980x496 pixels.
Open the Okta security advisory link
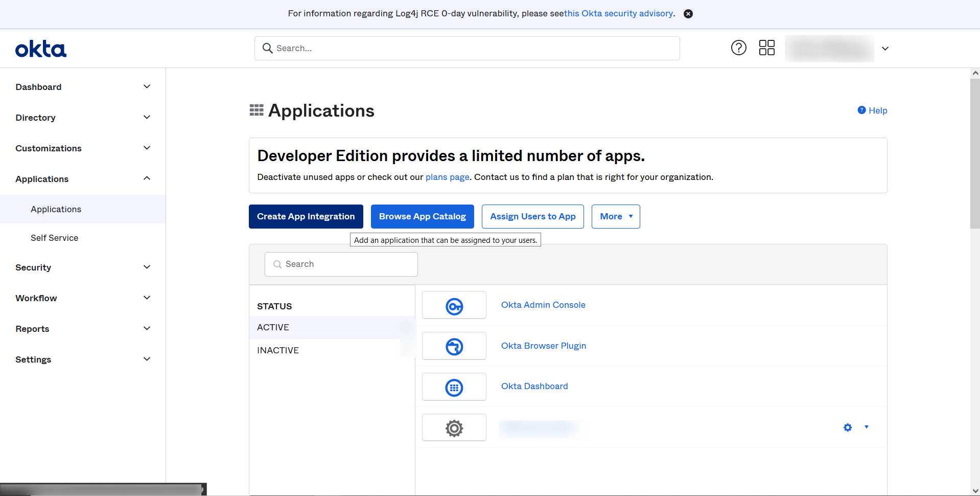point(619,14)
